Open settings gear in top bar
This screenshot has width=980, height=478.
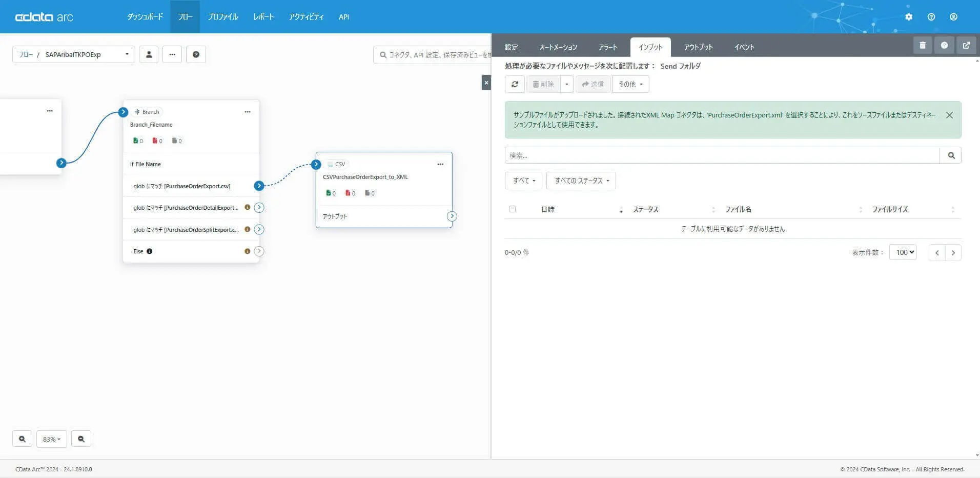(x=909, y=17)
